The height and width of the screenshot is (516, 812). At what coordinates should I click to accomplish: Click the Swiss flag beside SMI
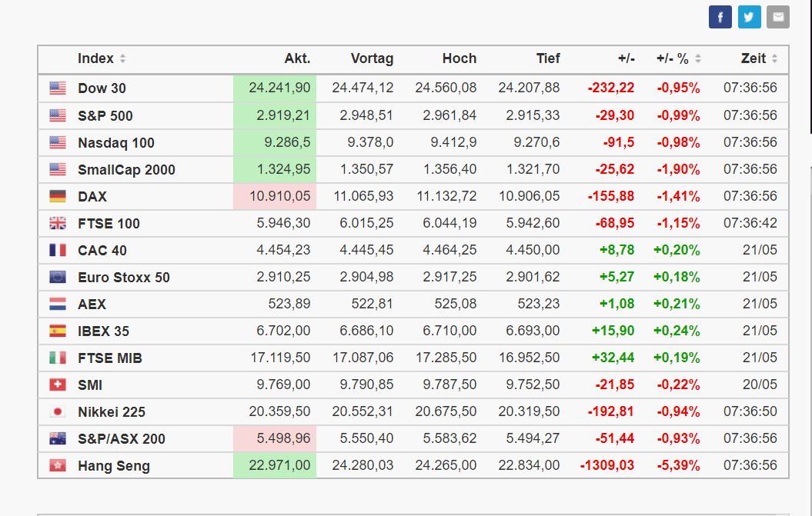pos(58,385)
